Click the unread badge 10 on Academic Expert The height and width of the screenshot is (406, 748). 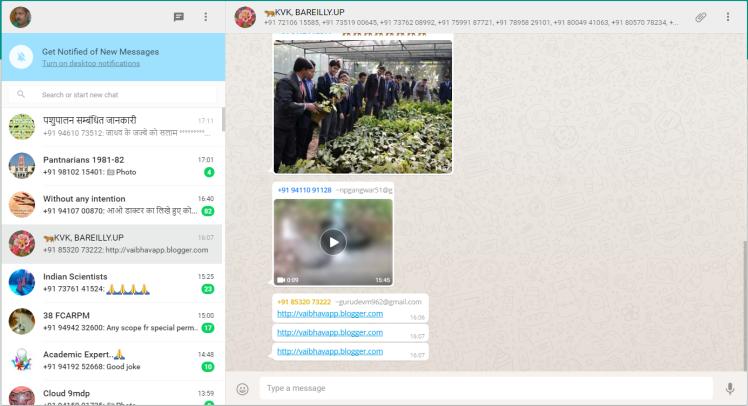click(208, 367)
